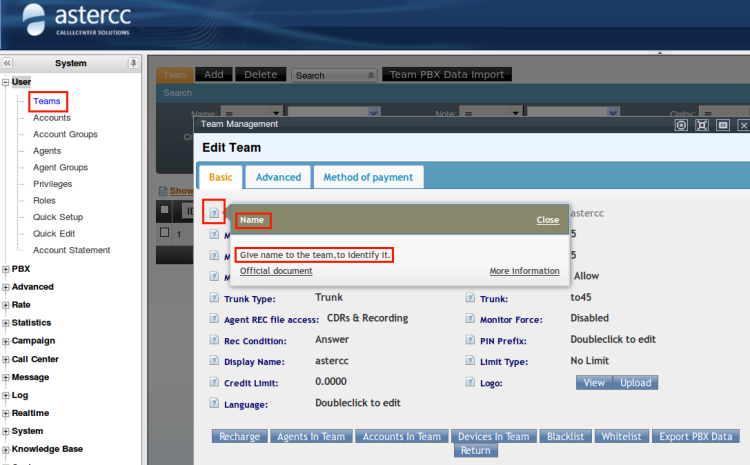Close the Name help tooltip
The width and height of the screenshot is (750, 465).
[547, 219]
